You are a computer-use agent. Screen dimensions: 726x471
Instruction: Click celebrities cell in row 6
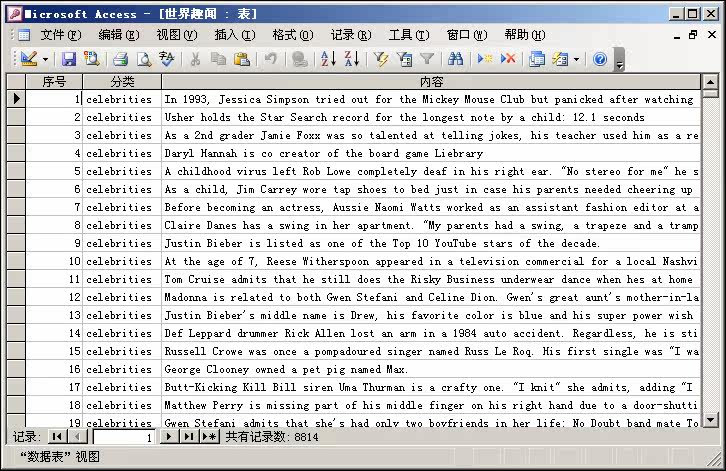pyautogui.click(x=122, y=189)
